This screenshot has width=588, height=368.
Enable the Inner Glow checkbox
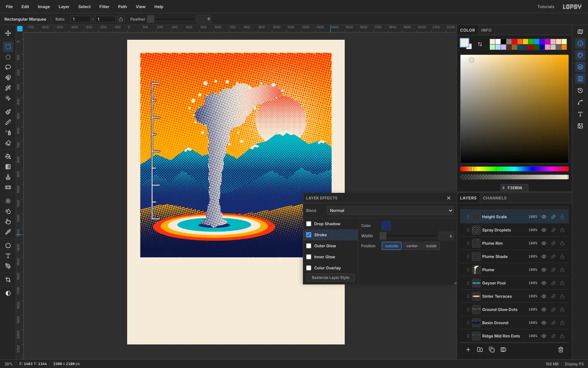(309, 257)
